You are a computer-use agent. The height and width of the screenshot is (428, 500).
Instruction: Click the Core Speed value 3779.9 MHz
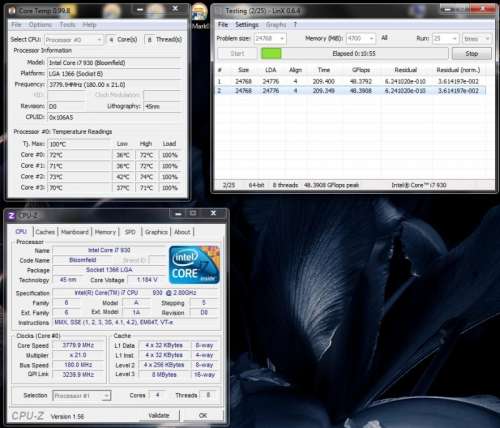78,345
